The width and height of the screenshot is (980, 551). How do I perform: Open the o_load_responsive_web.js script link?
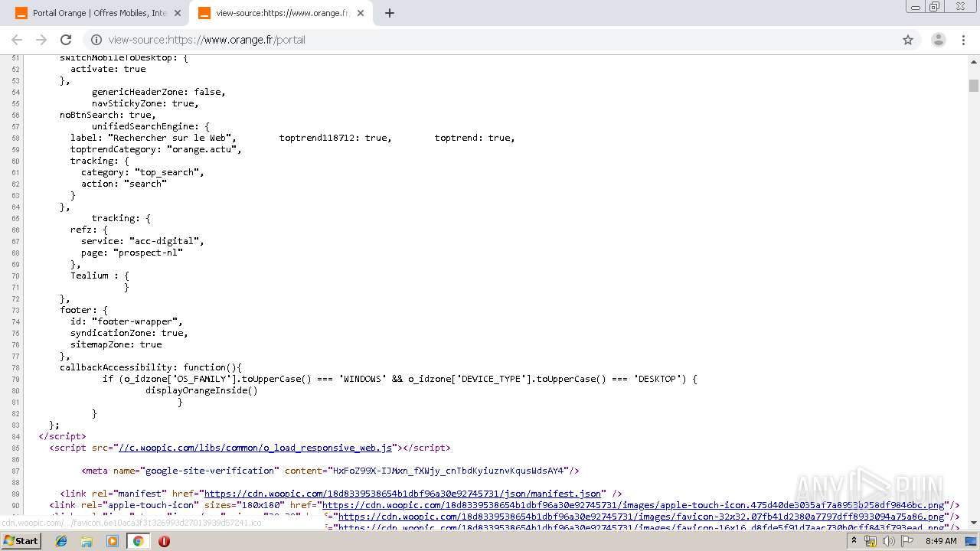tap(255, 448)
